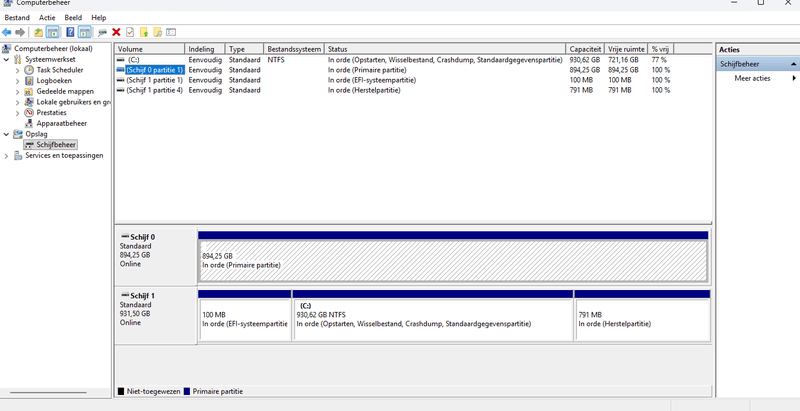Sort by the Bestandssysteem column header
The image size is (800, 411).
tap(294, 49)
